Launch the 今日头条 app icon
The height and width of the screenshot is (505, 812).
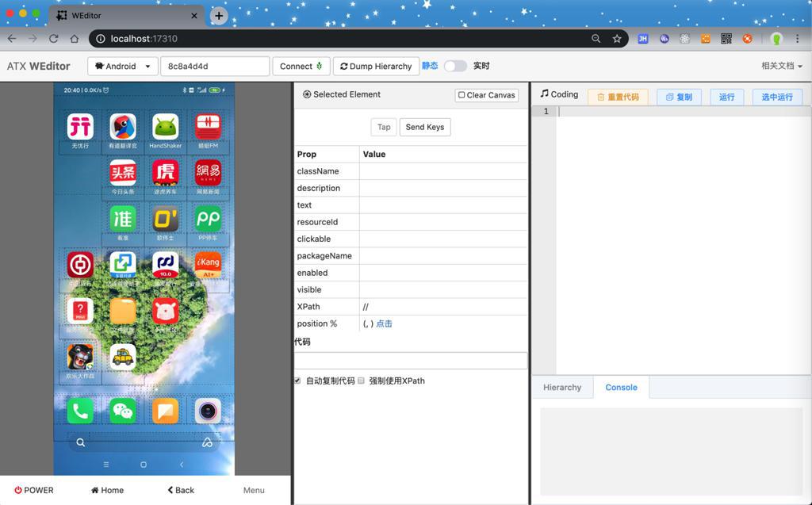click(123, 173)
